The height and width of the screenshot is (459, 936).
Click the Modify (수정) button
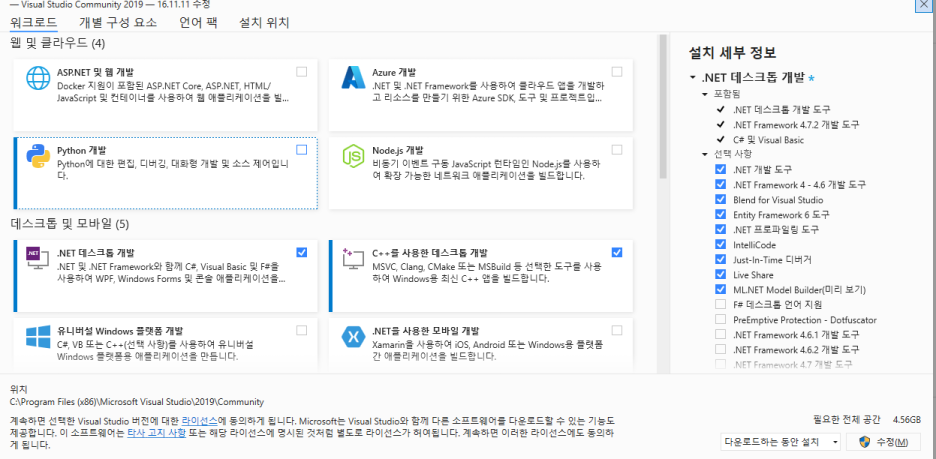point(885,442)
